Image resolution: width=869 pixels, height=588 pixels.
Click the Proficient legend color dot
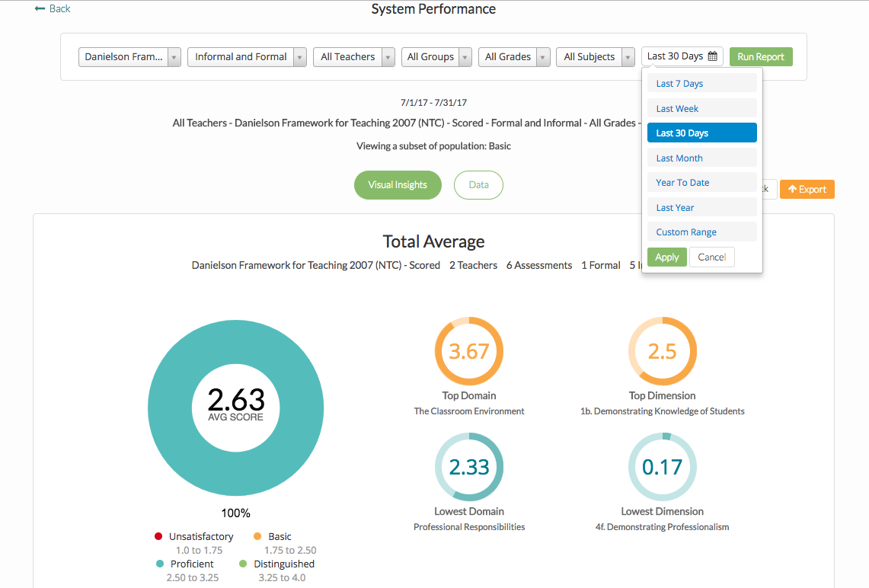[158, 564]
